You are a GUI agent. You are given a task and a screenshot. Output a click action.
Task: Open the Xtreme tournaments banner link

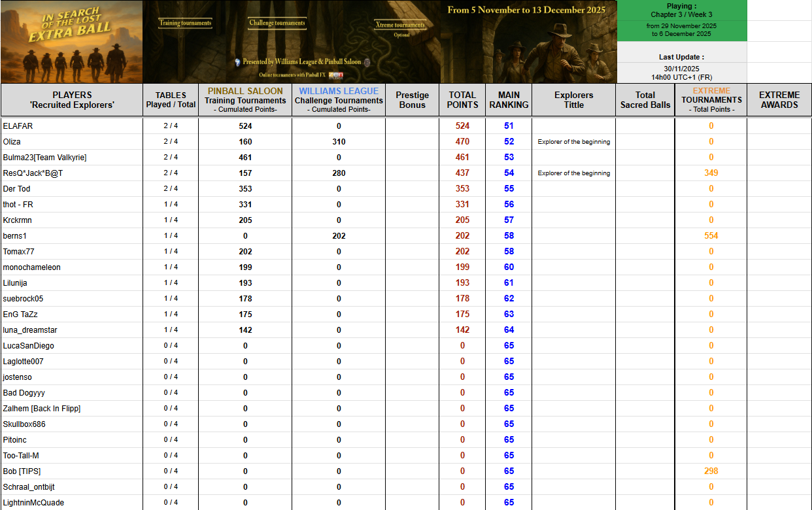tap(400, 25)
